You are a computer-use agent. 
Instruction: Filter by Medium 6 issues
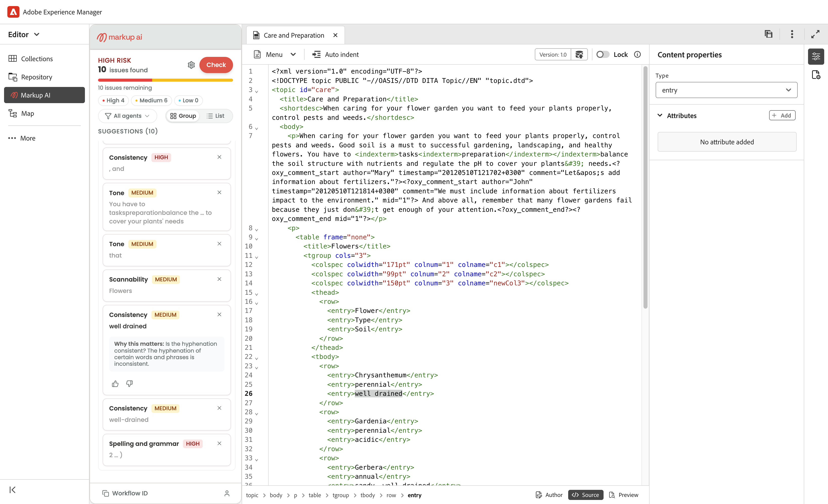click(151, 100)
